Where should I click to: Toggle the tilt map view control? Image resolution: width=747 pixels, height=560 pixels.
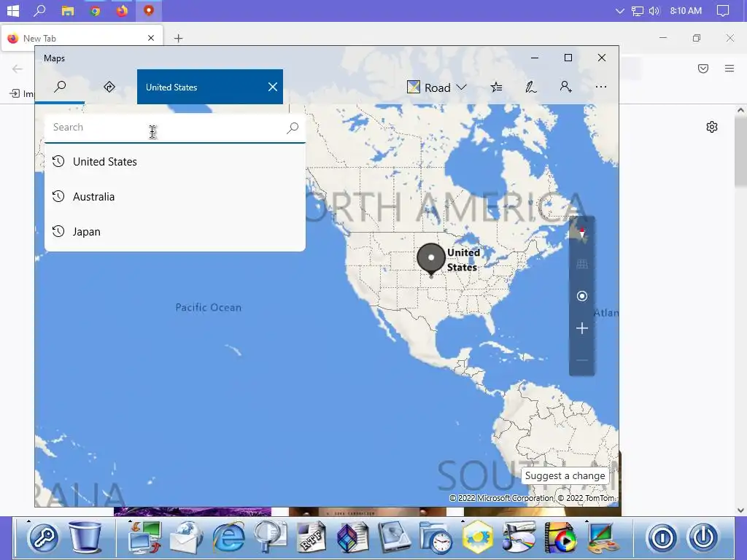pyautogui.click(x=581, y=264)
